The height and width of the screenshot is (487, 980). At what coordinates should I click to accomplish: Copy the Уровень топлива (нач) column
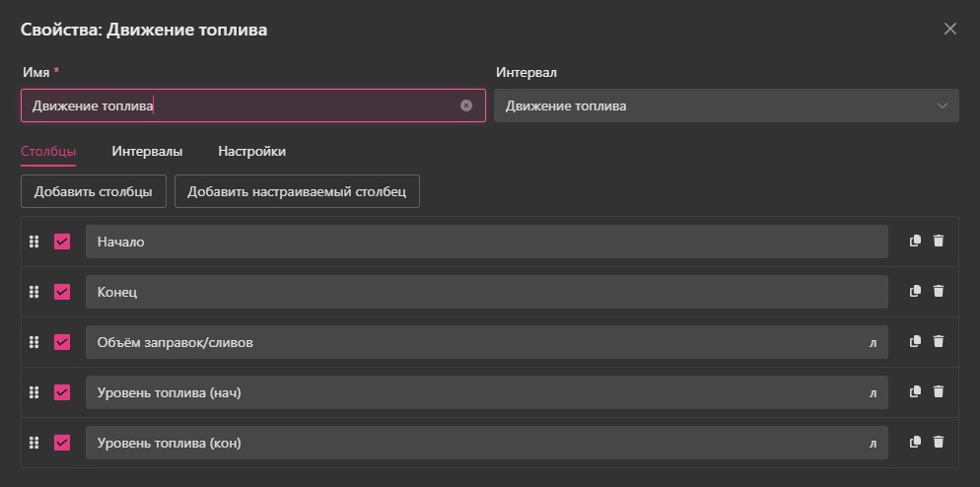(915, 392)
